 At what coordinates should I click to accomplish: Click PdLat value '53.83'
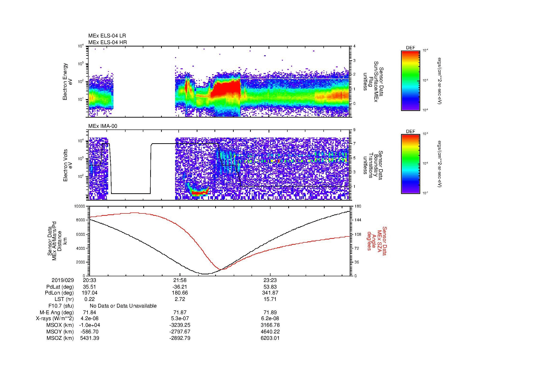[270, 287]
